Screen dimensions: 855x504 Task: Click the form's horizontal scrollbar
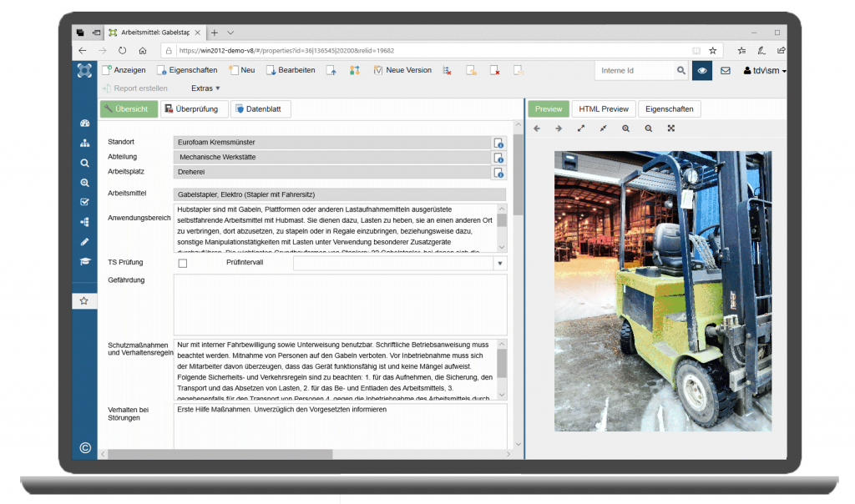coord(220,454)
